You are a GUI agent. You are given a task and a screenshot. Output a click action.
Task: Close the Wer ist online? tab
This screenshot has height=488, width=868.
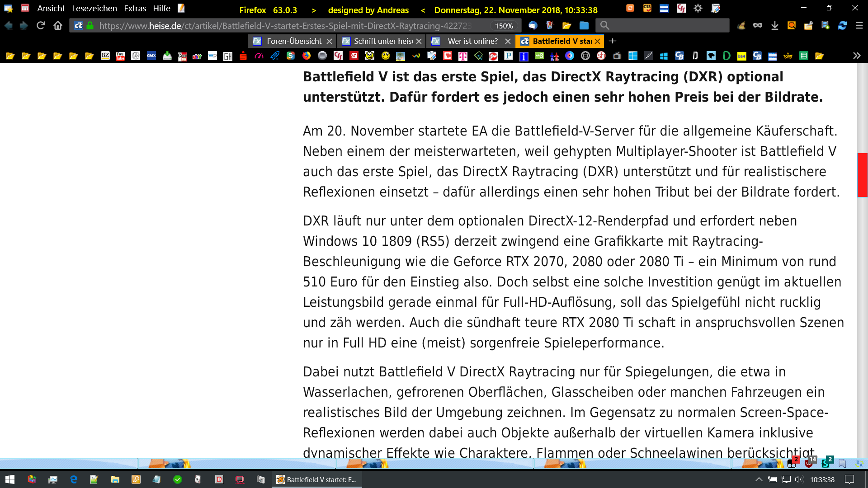(508, 41)
